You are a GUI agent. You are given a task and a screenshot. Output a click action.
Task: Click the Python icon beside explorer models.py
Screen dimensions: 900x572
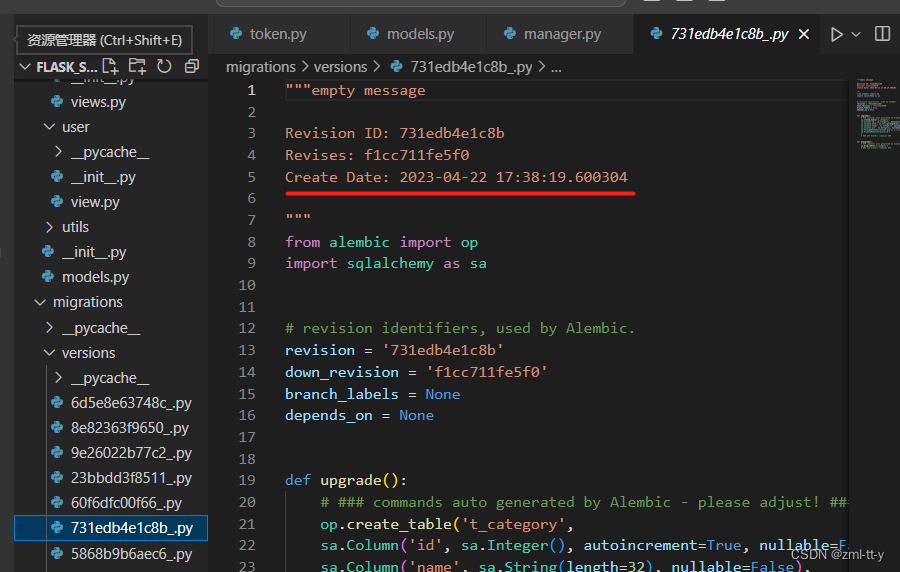[x=48, y=277]
